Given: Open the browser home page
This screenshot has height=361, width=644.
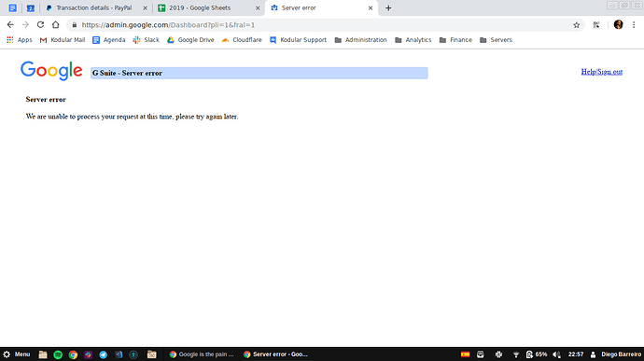Looking at the screenshot, I should 55,24.
